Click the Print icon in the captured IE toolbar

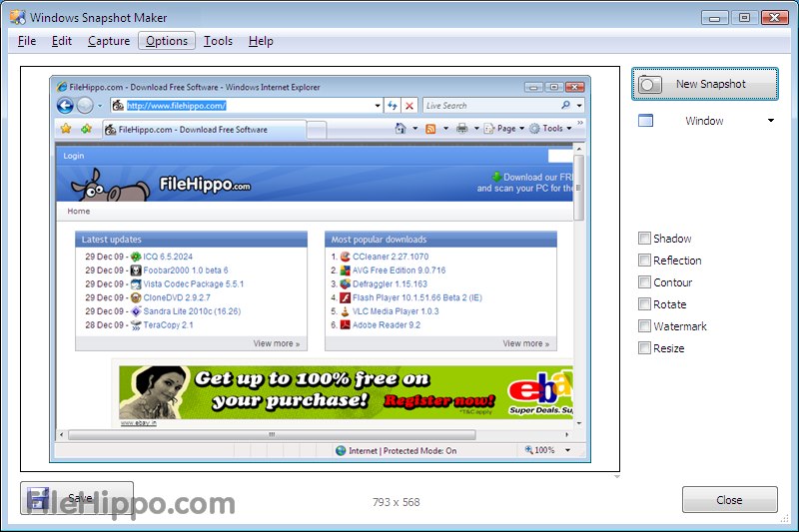(x=461, y=129)
